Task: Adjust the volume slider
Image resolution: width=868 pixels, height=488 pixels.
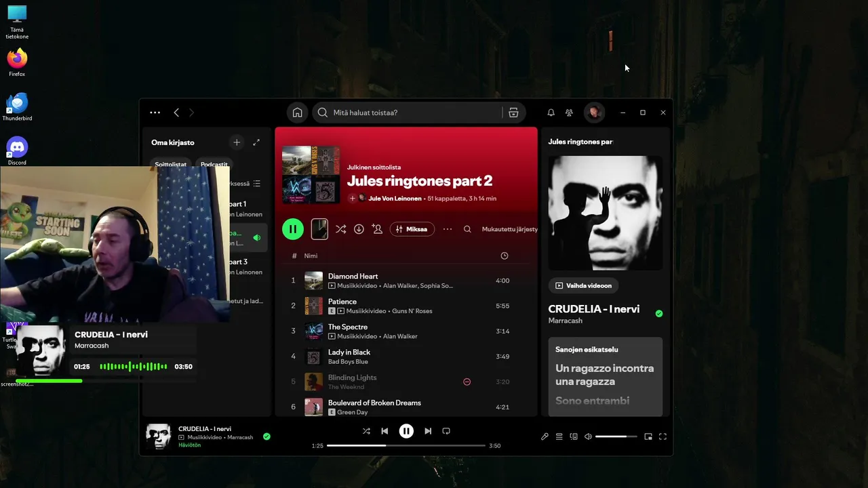Action: pos(616,436)
